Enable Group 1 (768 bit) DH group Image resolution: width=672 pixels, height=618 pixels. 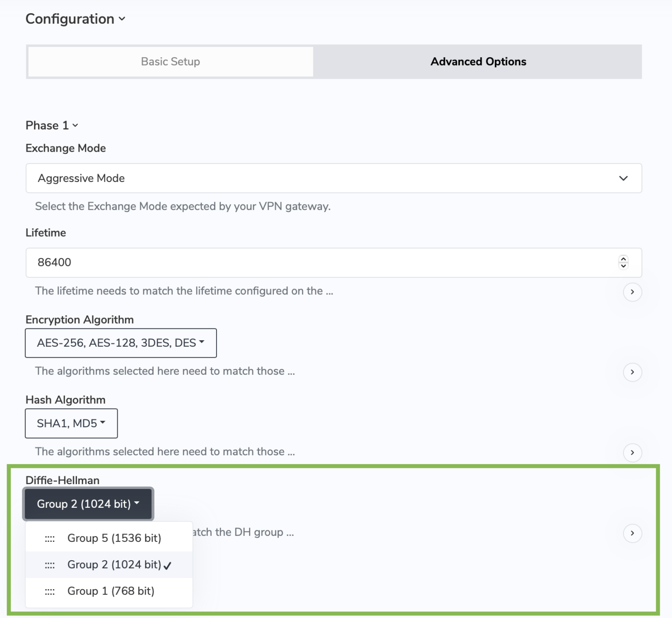click(111, 591)
